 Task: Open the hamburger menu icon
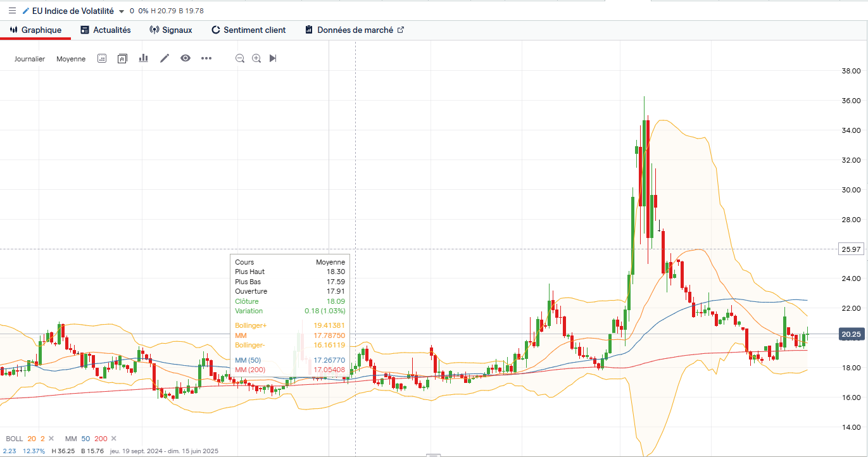click(x=12, y=11)
